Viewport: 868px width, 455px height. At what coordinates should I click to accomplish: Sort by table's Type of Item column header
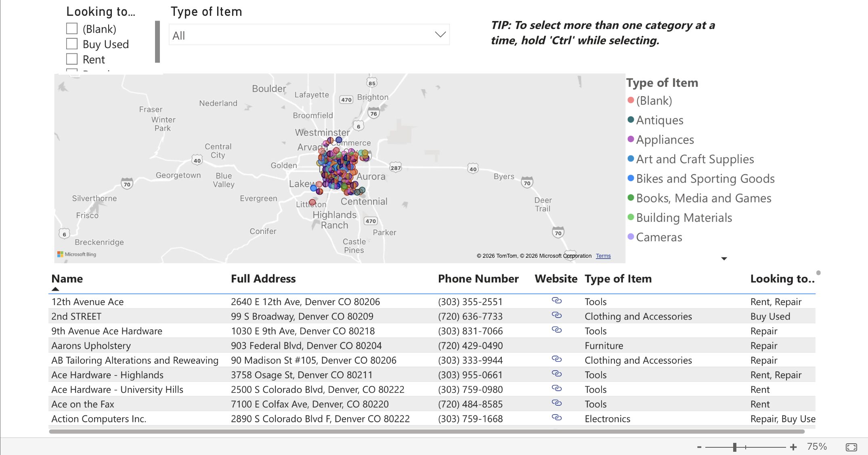pos(618,279)
